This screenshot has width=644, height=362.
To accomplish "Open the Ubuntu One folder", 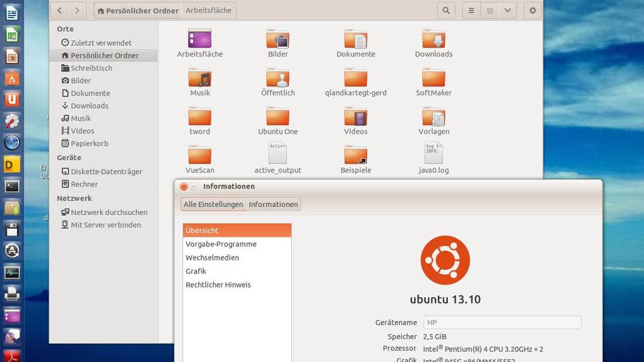I will tap(277, 118).
